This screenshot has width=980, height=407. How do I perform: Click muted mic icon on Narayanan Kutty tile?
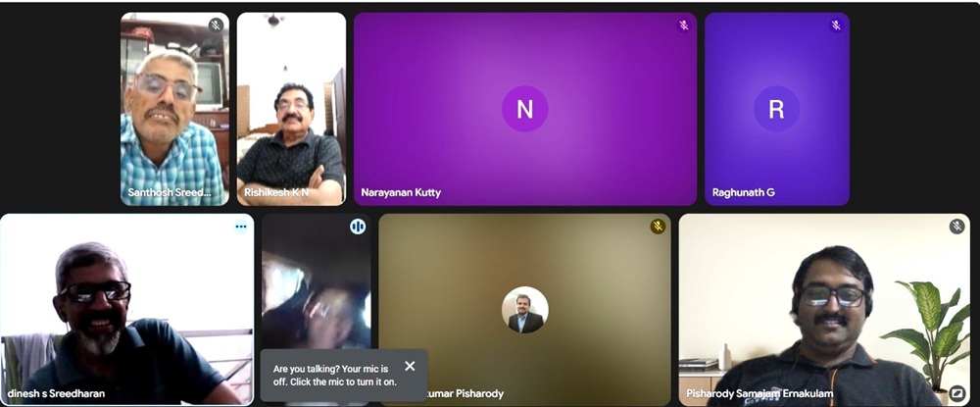pos(684,25)
